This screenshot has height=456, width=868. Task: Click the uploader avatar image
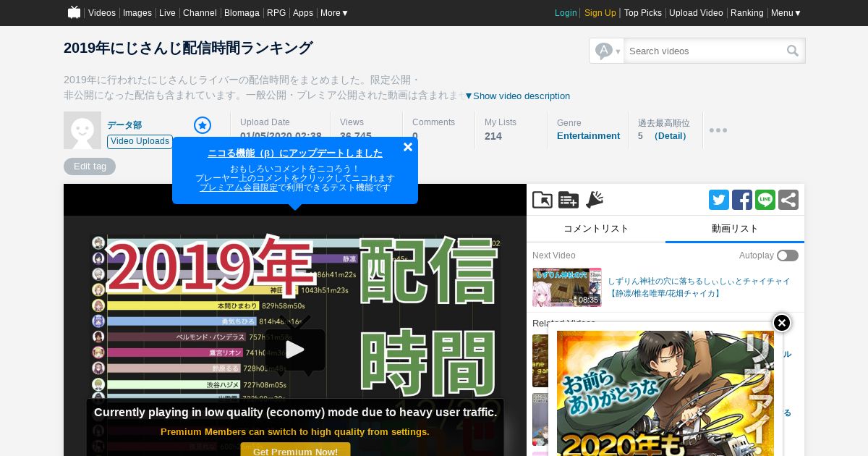tap(82, 130)
